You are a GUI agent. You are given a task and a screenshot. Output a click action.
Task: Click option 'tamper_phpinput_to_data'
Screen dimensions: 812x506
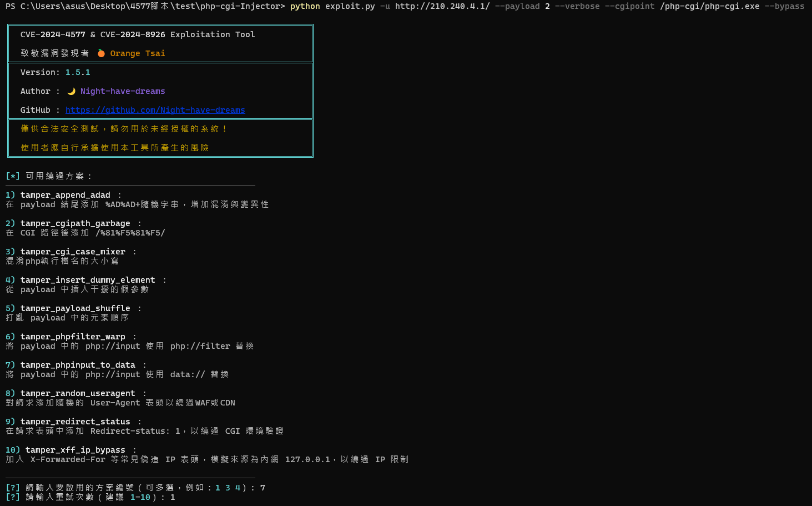(78, 365)
